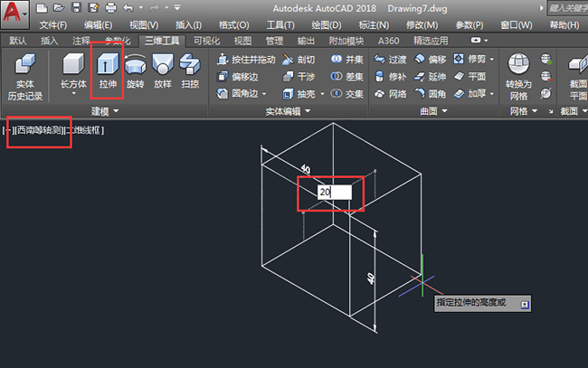Open the Fillet Edge flyout arrow
The width and height of the screenshot is (588, 368).
click(x=264, y=94)
